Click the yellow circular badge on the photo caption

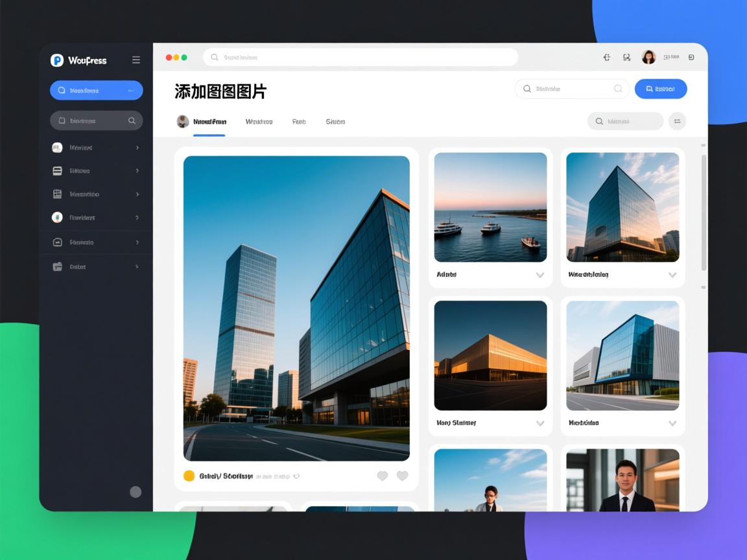pos(188,475)
